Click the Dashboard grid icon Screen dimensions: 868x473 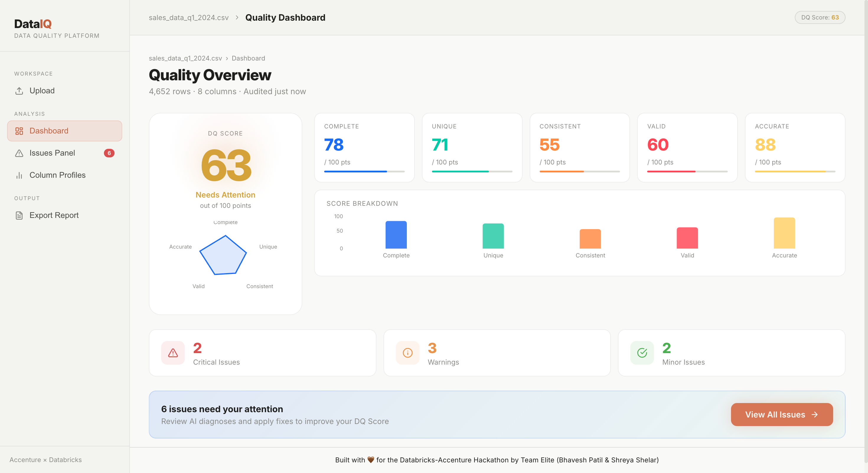pyautogui.click(x=19, y=131)
